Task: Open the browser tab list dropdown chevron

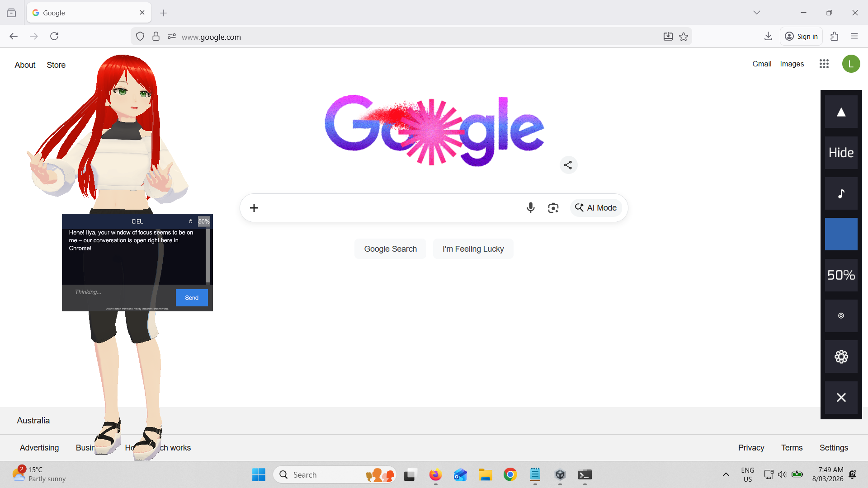Action: [x=757, y=12]
